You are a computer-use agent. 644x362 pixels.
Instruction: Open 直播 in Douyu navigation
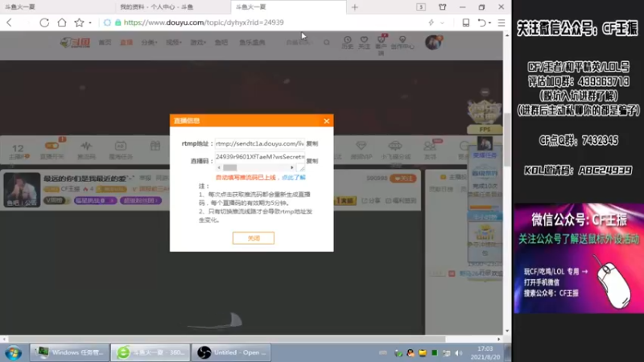(126, 43)
